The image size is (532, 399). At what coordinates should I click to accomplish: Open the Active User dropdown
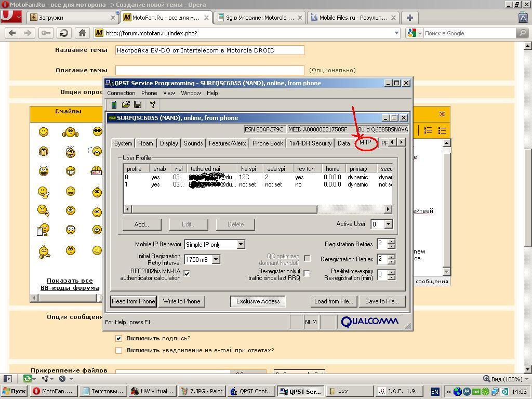coord(389,224)
